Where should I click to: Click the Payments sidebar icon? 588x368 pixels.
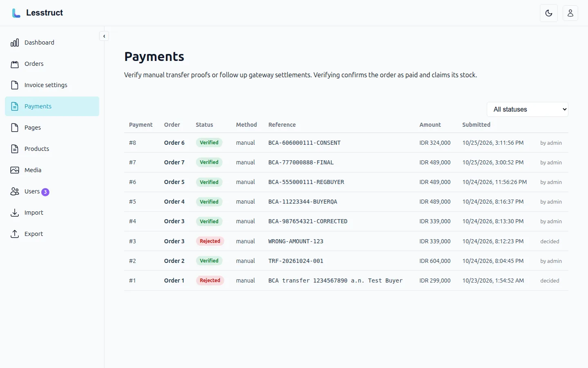click(15, 106)
